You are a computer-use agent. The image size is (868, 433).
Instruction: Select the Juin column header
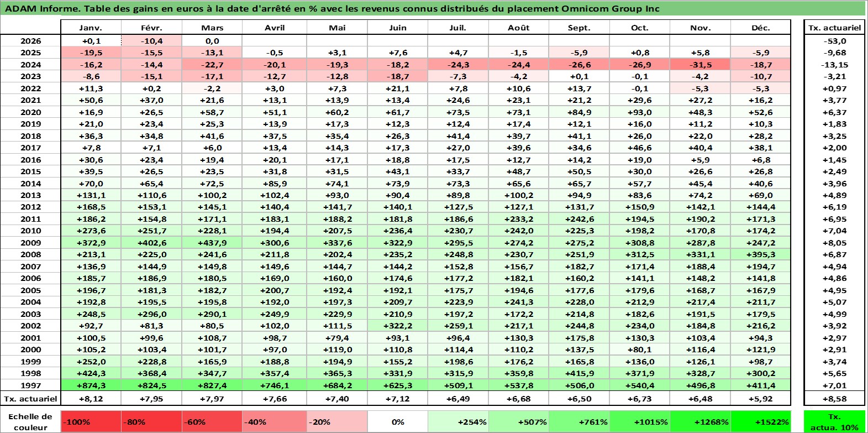tap(397, 28)
